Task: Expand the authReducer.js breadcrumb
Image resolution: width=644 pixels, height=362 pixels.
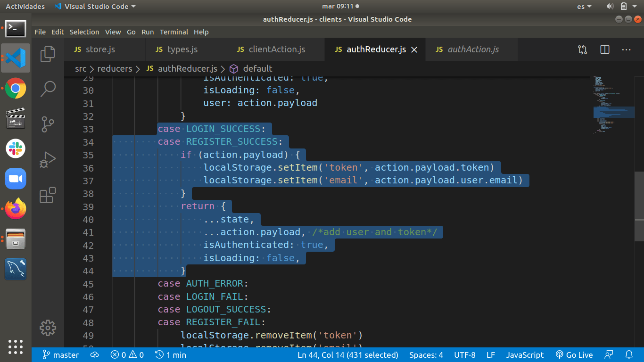Action: 182,69
